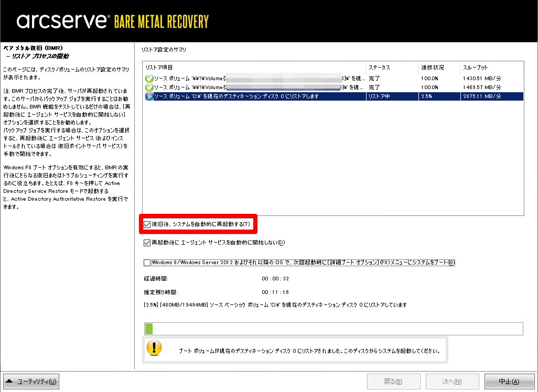Click green check icon on second source volume row
The width and height of the screenshot is (538, 392).
click(149, 88)
